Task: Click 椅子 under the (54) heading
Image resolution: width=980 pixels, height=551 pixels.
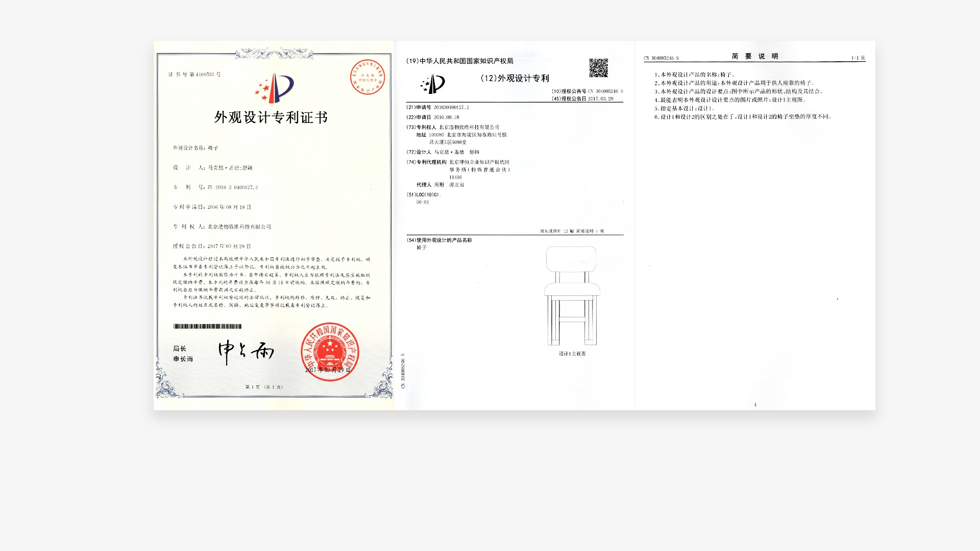Action: click(422, 248)
